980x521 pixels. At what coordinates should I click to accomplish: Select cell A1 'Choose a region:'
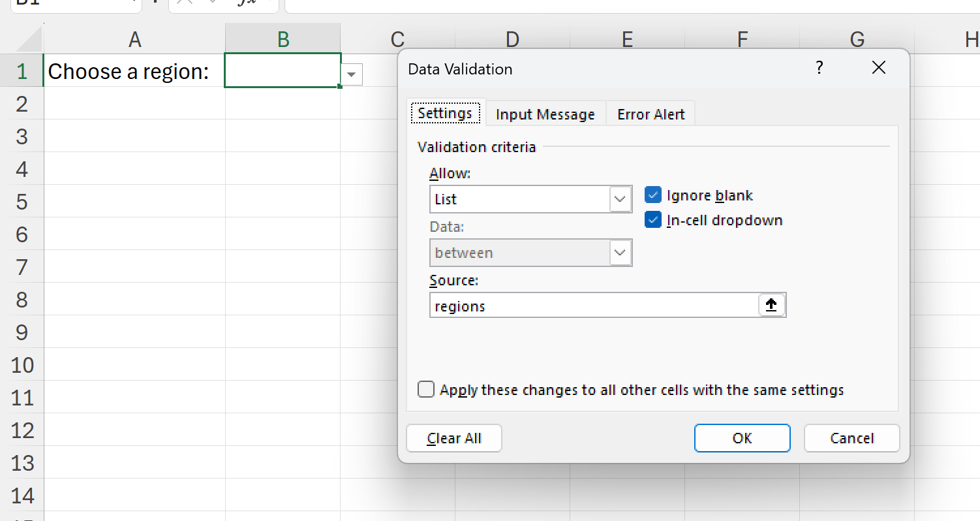[134, 71]
